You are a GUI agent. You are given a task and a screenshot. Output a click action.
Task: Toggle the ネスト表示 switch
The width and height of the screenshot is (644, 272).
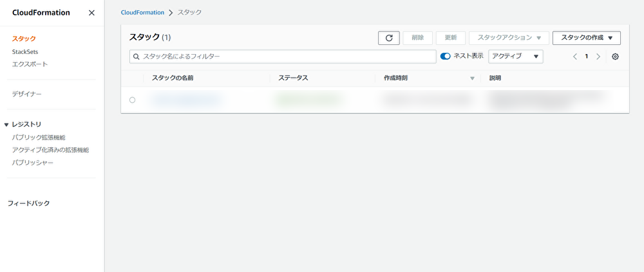pyautogui.click(x=445, y=56)
